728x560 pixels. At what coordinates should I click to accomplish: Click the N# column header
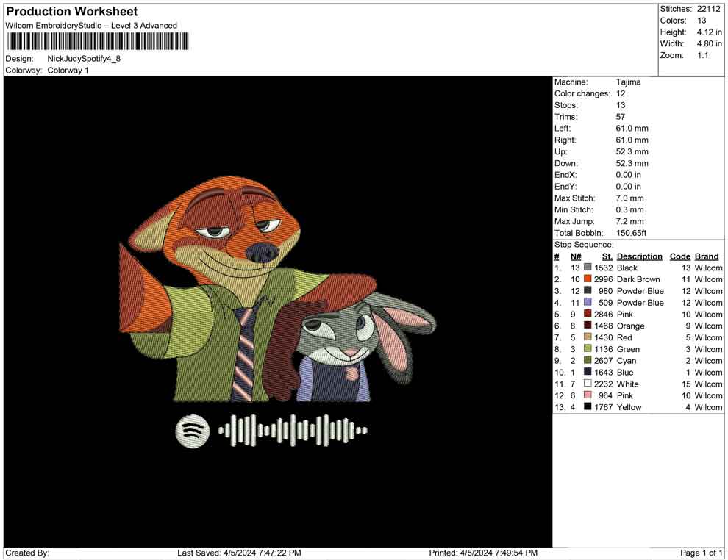pyautogui.click(x=576, y=256)
